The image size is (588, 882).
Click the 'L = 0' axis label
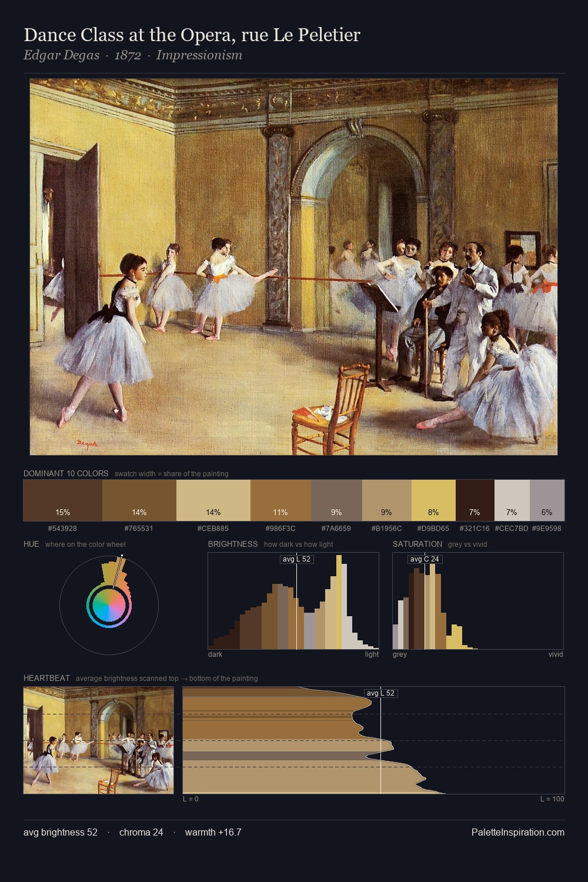(191, 799)
